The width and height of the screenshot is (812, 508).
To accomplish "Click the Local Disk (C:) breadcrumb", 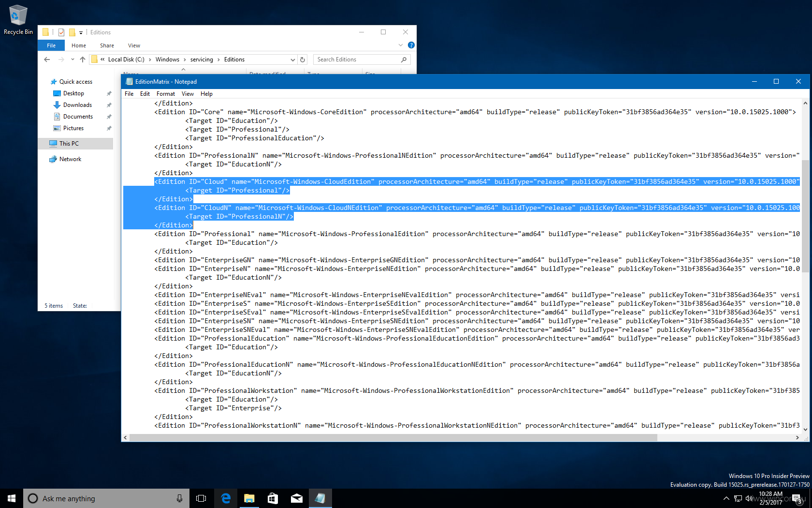I will 126,60.
